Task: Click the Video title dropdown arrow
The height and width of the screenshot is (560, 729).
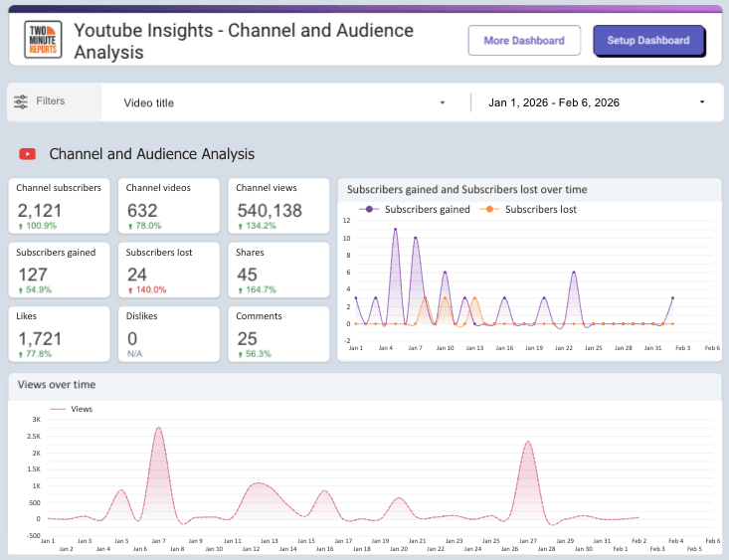Action: 443,102
